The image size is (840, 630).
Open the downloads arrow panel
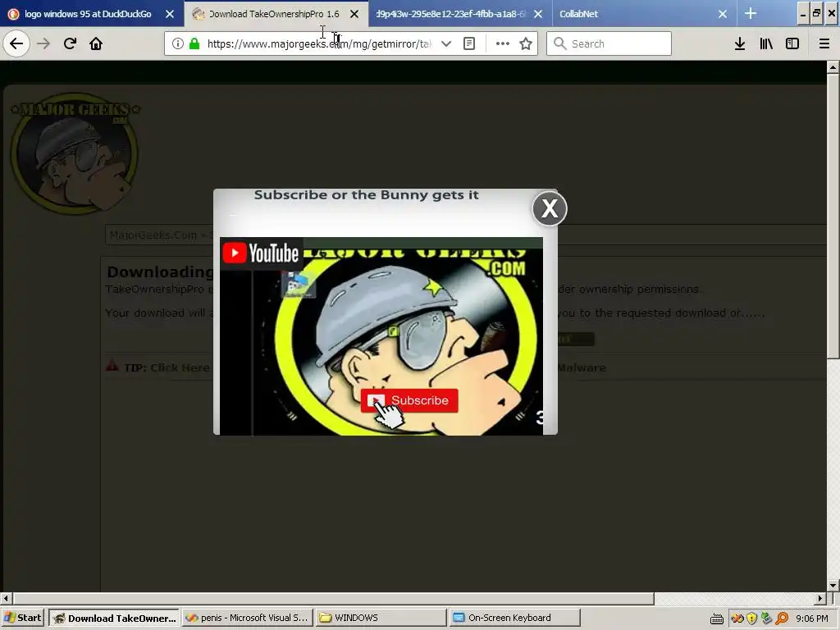click(x=740, y=43)
